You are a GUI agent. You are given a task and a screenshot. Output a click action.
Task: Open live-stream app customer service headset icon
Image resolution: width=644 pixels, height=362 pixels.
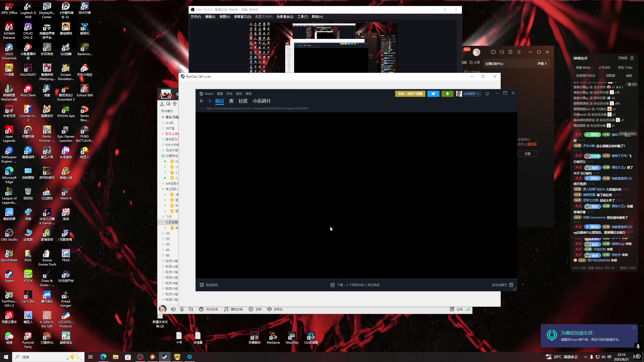pos(502,52)
